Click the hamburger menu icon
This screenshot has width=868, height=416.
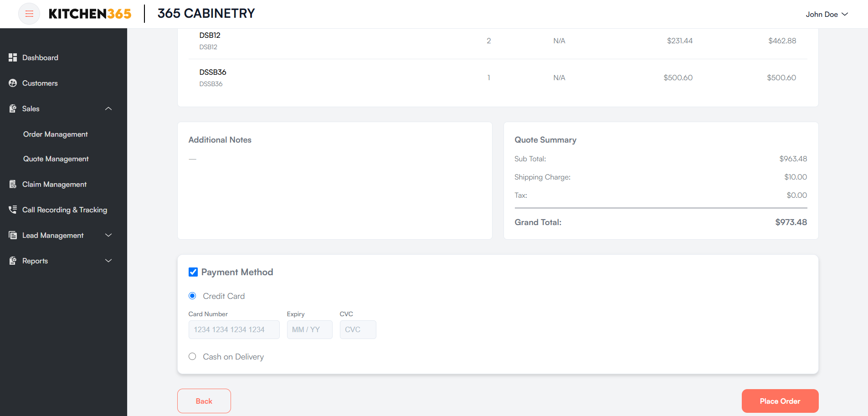point(29,14)
